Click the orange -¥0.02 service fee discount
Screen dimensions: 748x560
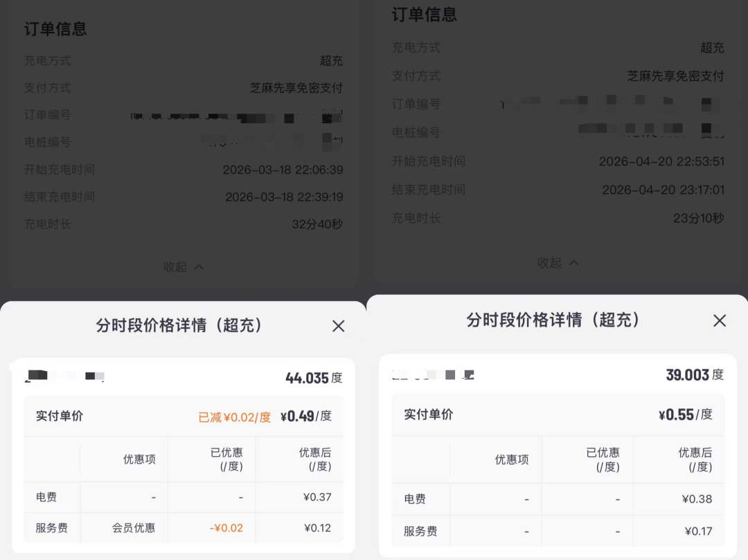click(x=226, y=527)
